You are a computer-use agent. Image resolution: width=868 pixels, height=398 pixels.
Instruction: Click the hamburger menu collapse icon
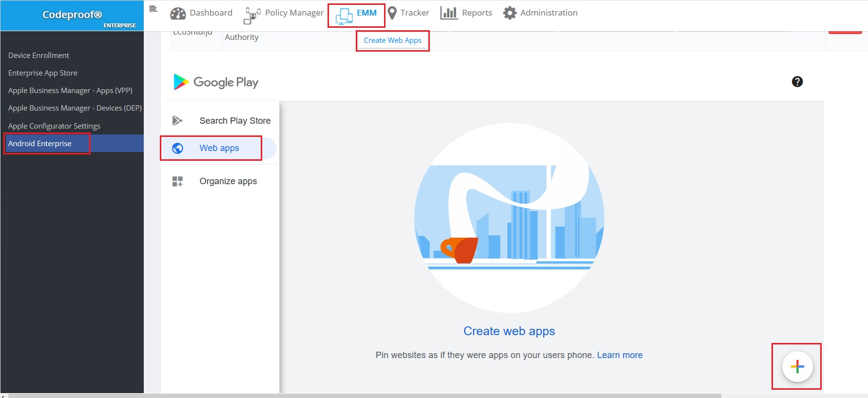coord(153,9)
